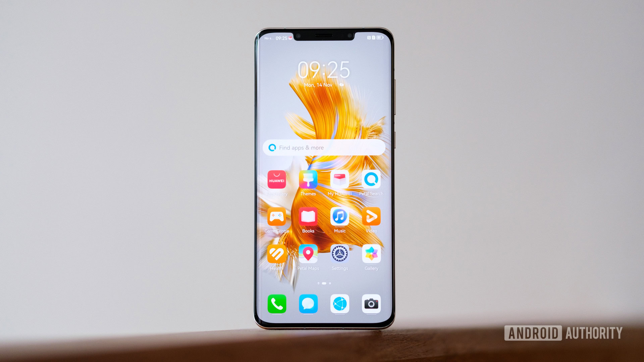Open the browser app in dock
644x362 pixels.
(340, 304)
